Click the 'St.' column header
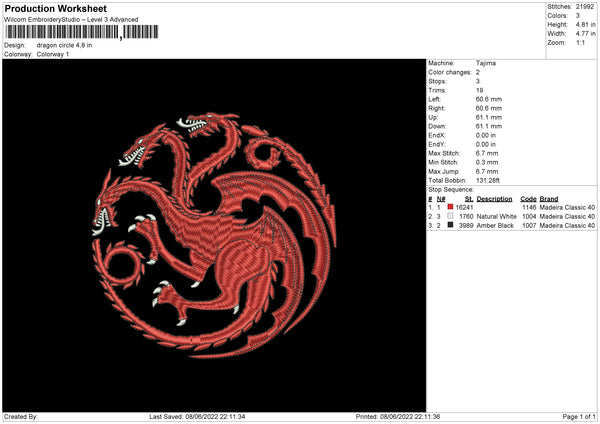 pyautogui.click(x=469, y=199)
